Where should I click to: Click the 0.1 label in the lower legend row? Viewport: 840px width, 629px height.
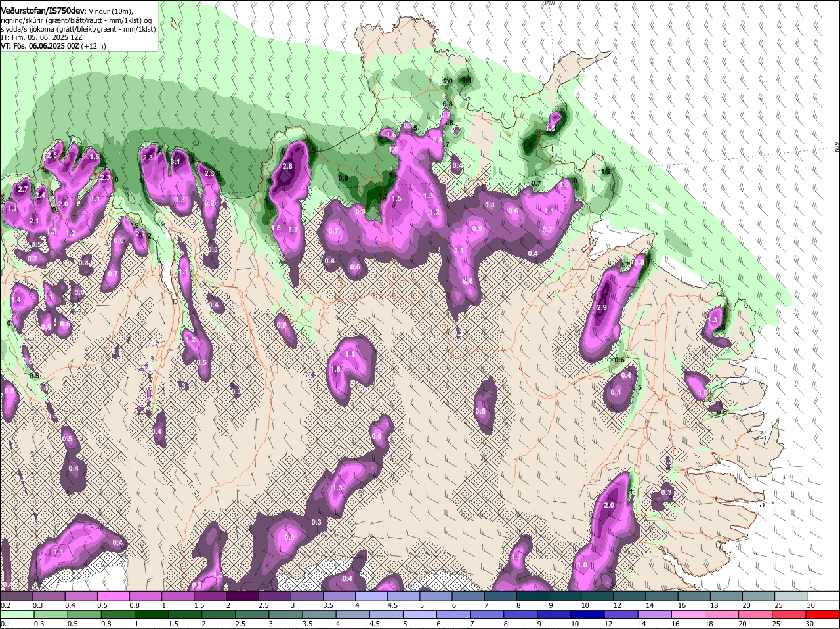coord(5,623)
